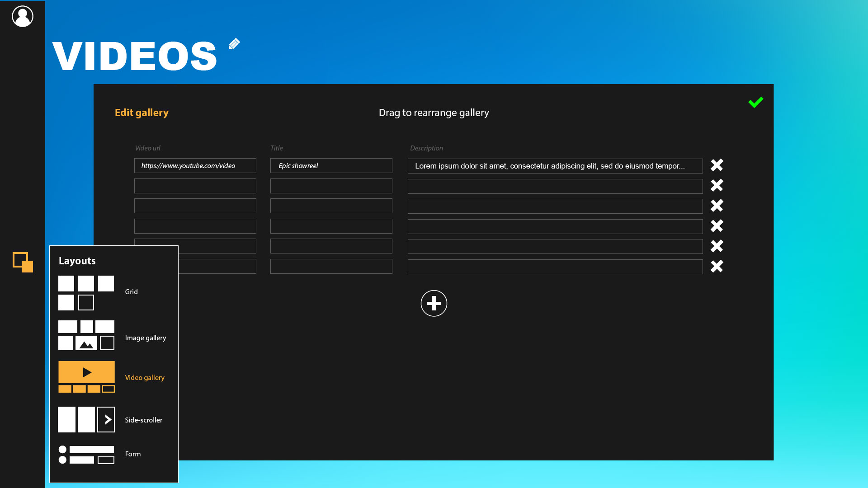Delete the second gallery row
The image size is (868, 488).
717,185
